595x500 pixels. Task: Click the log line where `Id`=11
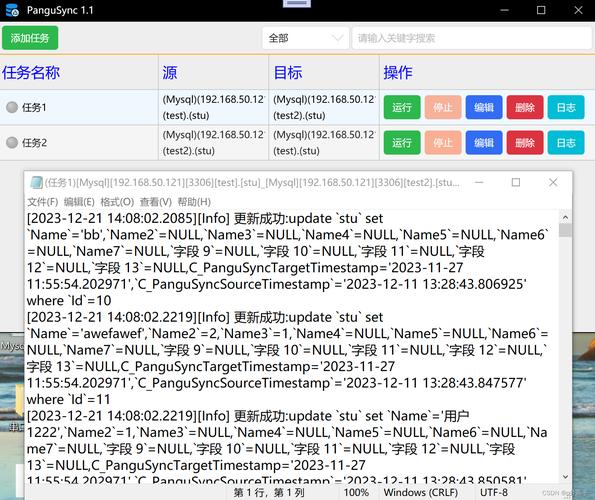68,399
